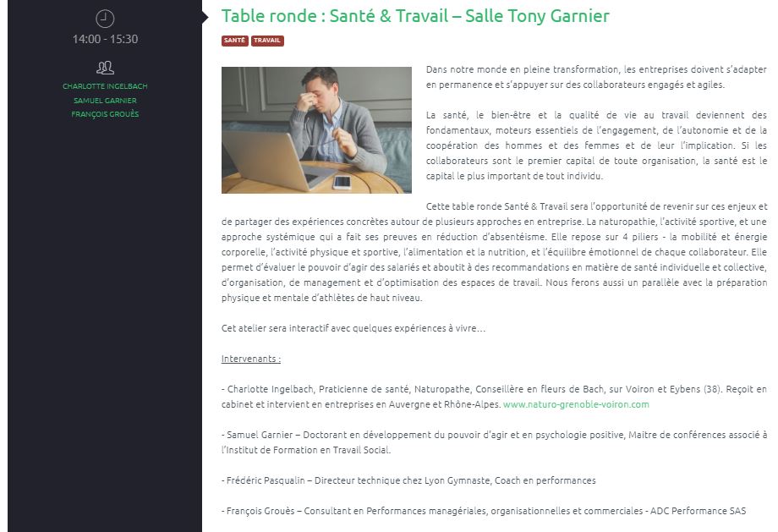Screen dimensions: 778x532
Task: Click the Frédéric Pasqualin speaker line
Action: tap(408, 480)
